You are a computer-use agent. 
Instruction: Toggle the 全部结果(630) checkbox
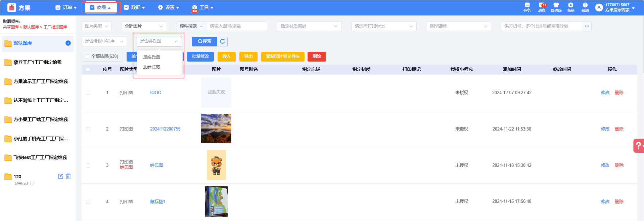87,57
